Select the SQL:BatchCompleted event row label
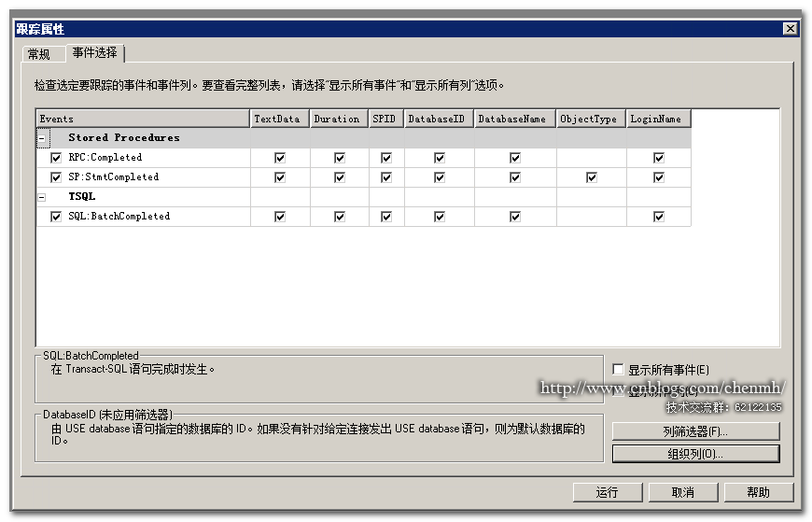Image resolution: width=812 pixels, height=522 pixels. (119, 217)
